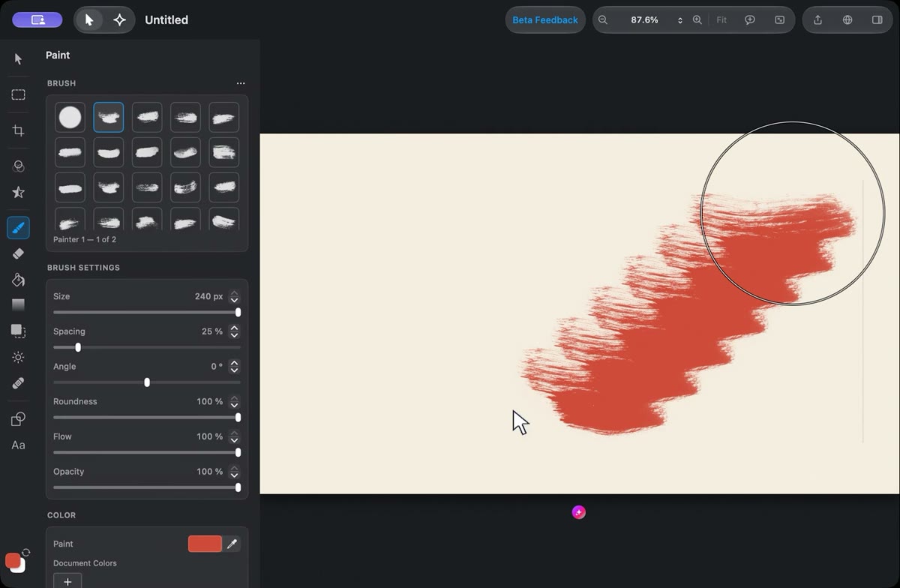Image resolution: width=900 pixels, height=588 pixels.
Task: Open the share export icon
Action: (817, 20)
